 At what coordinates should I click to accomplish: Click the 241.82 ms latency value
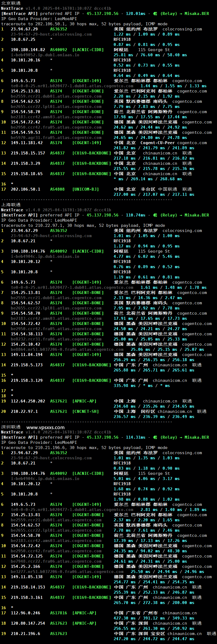tap(125, 148)
